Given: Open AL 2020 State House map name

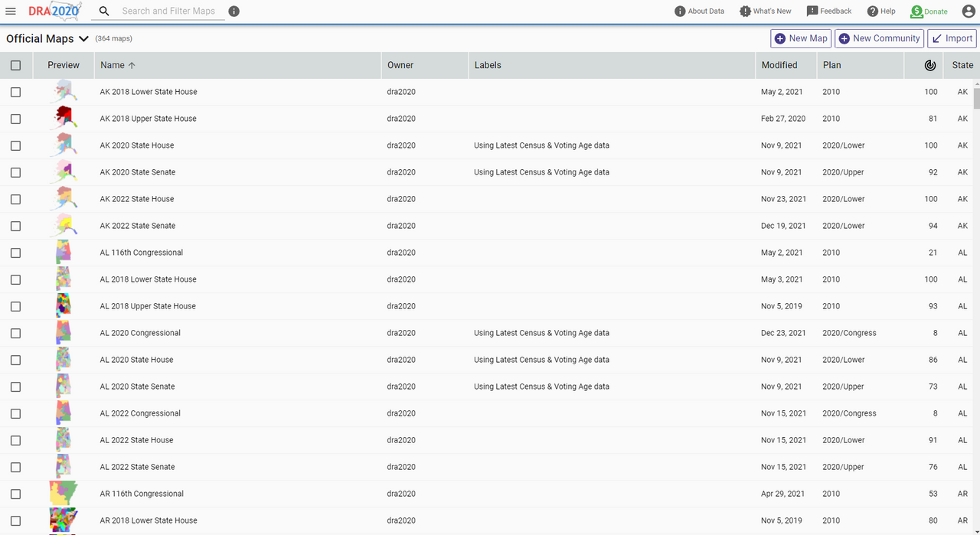Looking at the screenshot, I should coord(137,360).
